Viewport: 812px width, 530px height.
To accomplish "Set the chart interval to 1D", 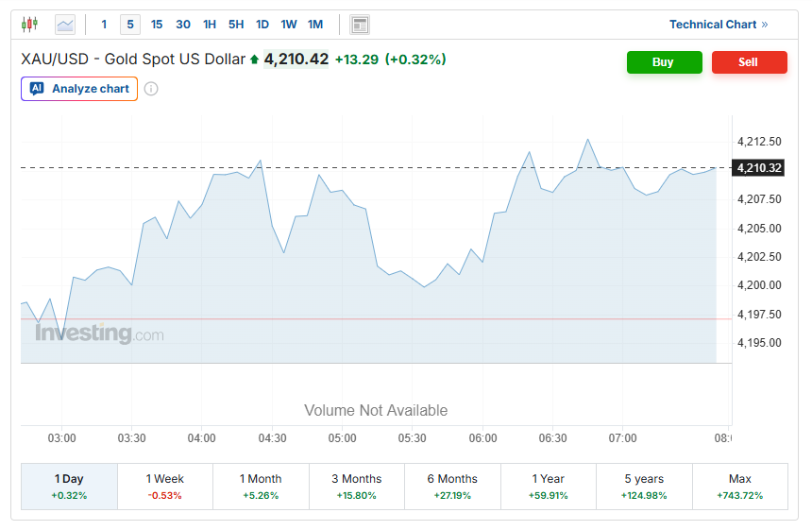I will [x=262, y=25].
